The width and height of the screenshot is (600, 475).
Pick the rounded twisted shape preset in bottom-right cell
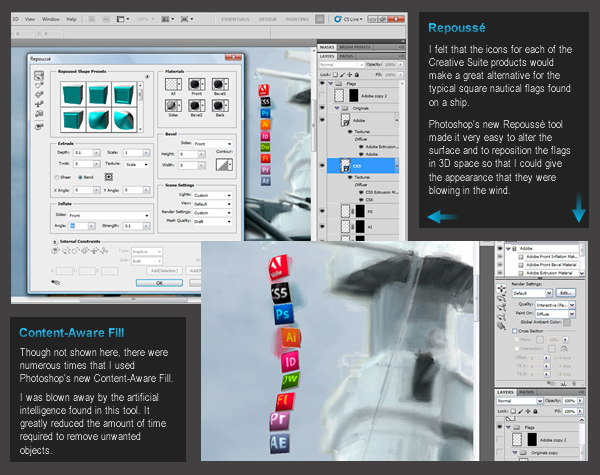(124, 119)
